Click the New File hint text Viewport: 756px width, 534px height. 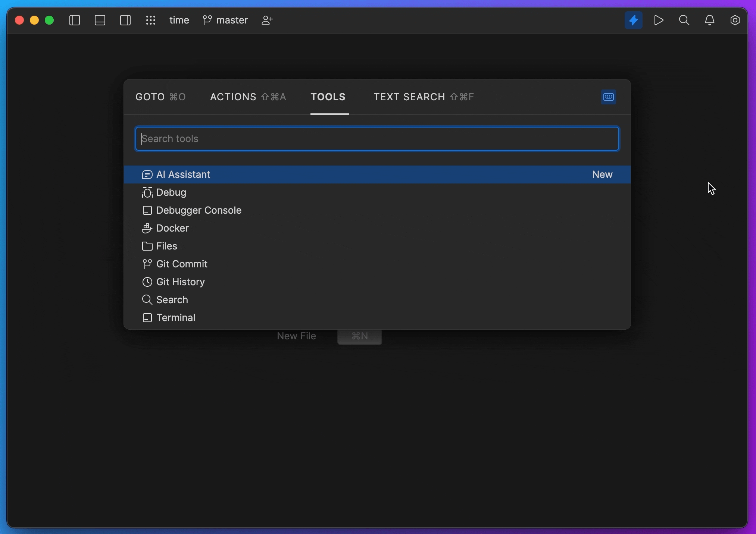(297, 336)
